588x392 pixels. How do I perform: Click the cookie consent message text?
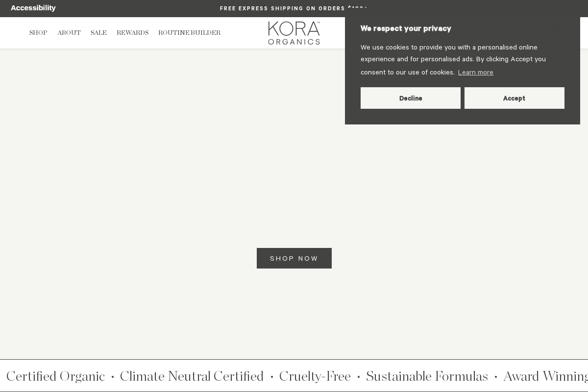[x=453, y=59]
